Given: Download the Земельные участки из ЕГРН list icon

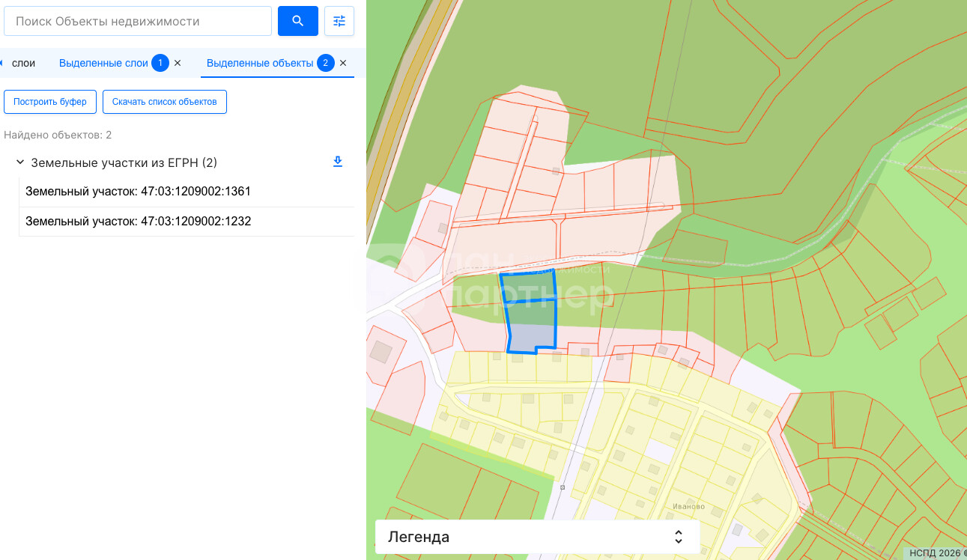Looking at the screenshot, I should [x=338, y=162].
